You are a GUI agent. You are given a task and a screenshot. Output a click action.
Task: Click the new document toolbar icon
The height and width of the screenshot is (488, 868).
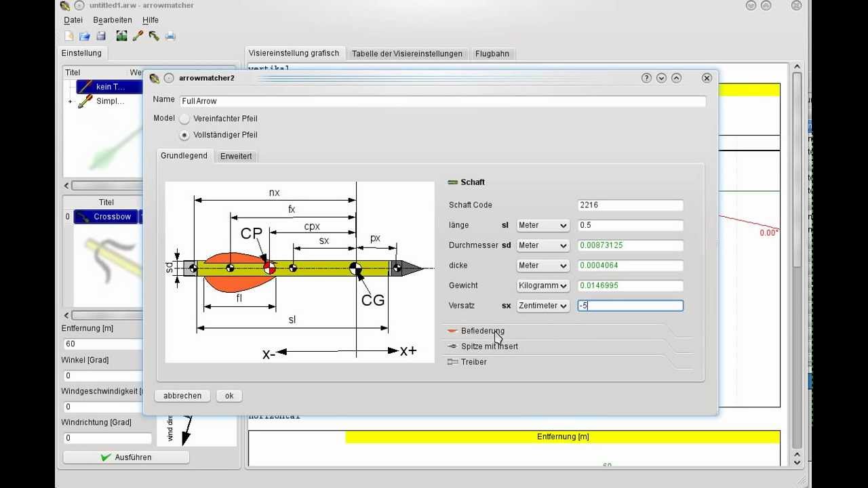tap(68, 36)
